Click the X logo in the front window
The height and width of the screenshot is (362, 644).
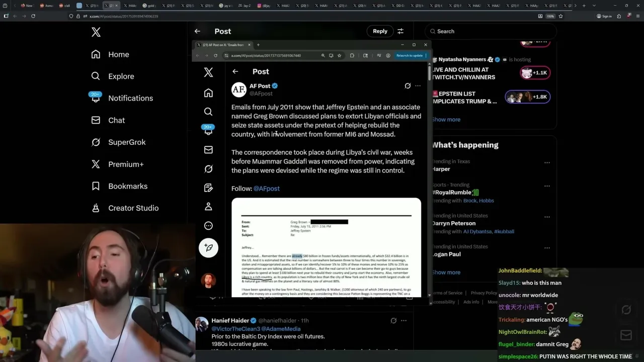pyautogui.click(x=208, y=72)
